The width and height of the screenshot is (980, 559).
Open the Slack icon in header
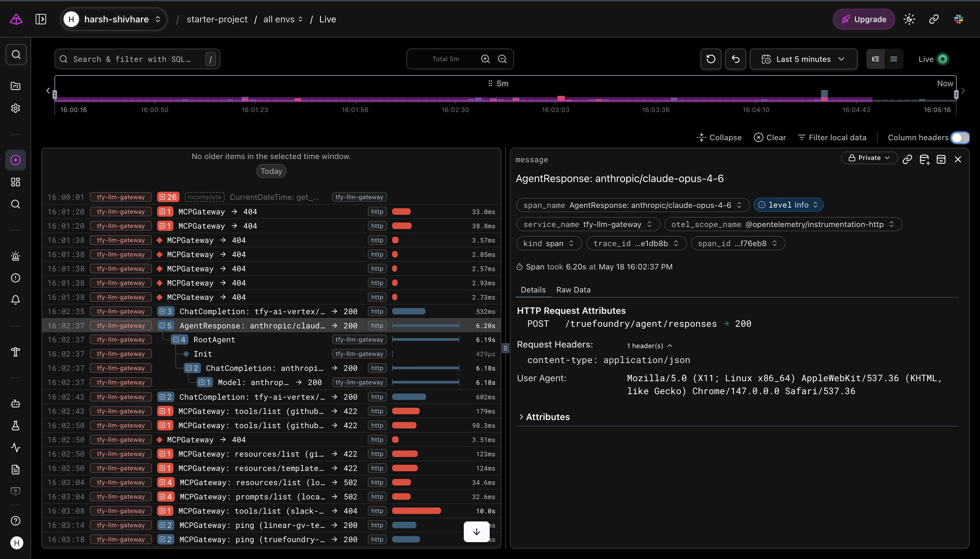[x=959, y=19]
